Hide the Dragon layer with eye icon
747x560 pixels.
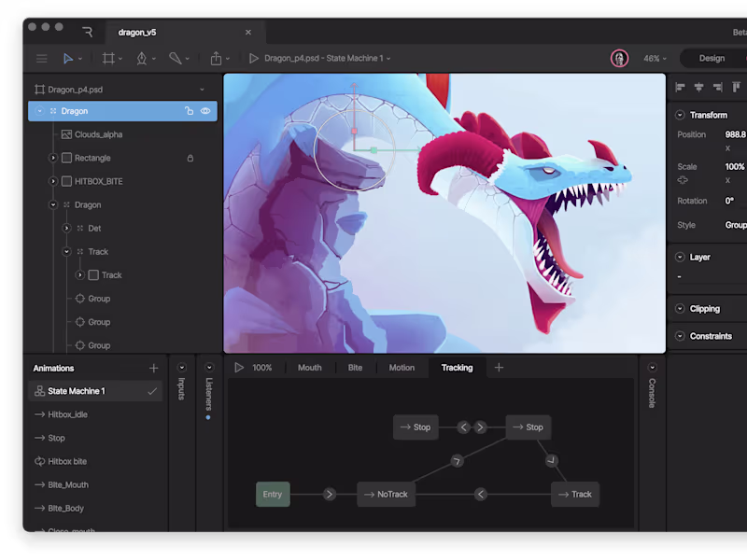click(x=205, y=111)
